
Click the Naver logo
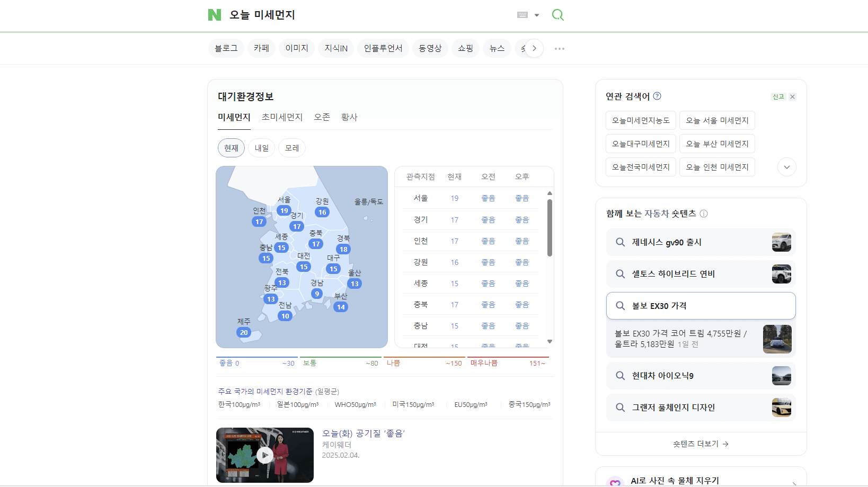(x=214, y=15)
